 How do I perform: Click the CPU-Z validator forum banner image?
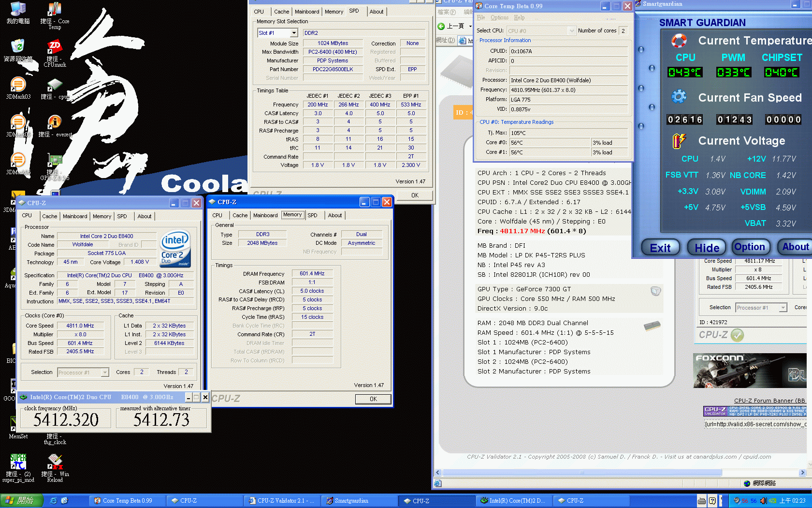754,411
